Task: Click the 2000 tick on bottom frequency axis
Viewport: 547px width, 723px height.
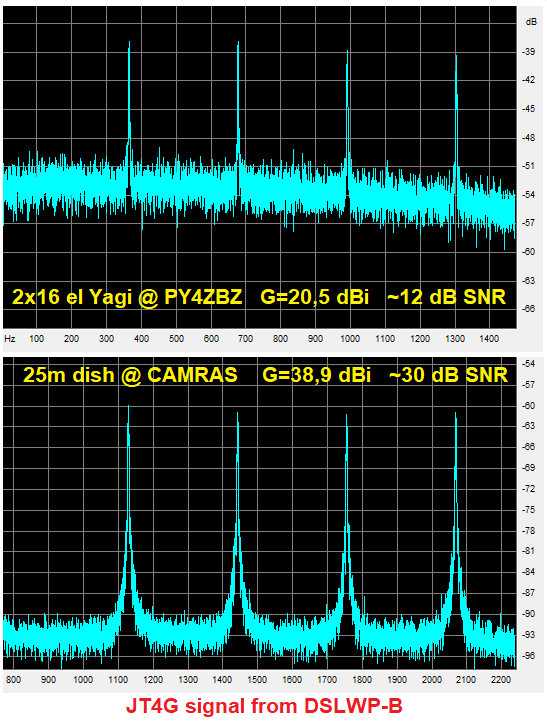Action: pos(432,679)
